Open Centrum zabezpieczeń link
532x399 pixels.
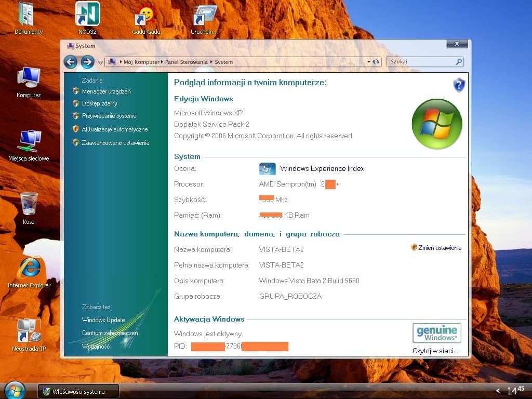(x=110, y=333)
